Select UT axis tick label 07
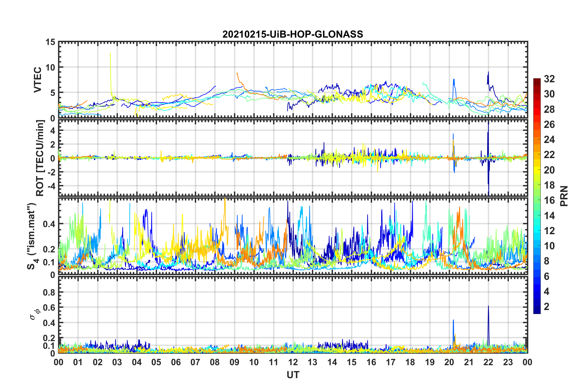 pos(195,362)
